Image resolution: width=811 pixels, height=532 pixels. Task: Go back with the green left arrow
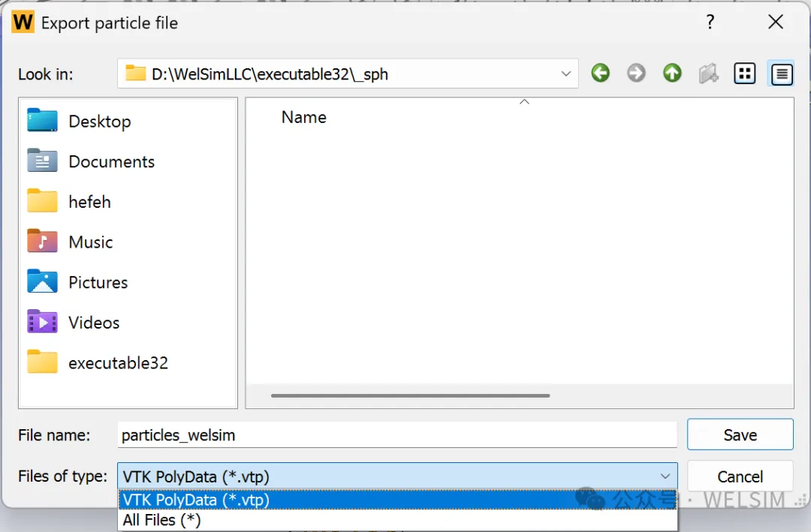click(601, 74)
